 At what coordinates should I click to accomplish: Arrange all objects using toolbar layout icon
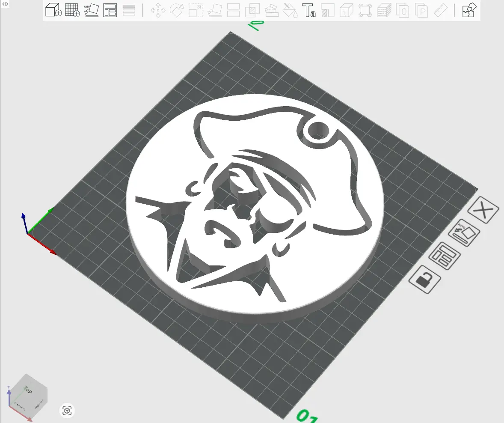coord(110,10)
